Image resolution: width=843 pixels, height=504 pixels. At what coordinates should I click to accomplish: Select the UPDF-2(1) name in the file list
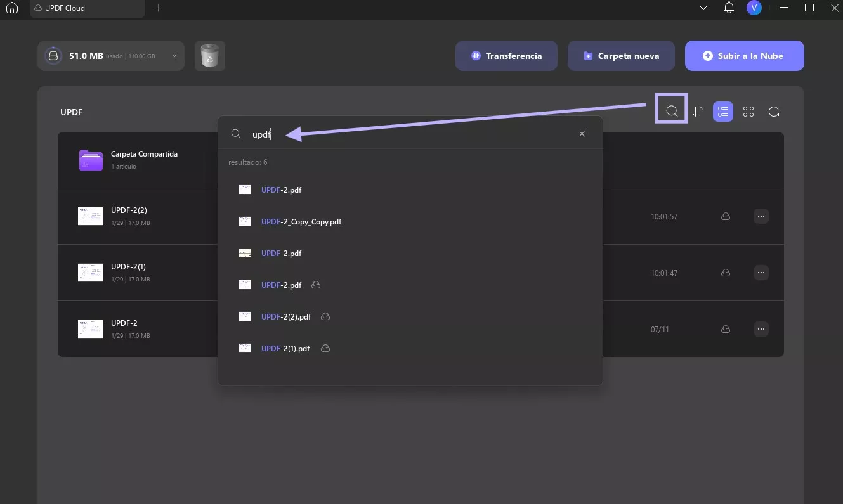click(128, 267)
